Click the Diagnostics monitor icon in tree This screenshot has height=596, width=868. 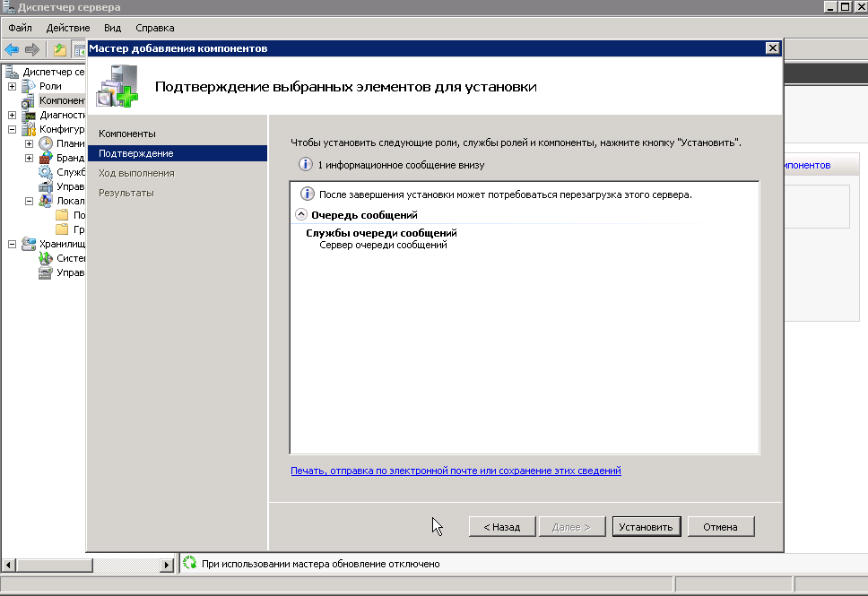(x=29, y=115)
